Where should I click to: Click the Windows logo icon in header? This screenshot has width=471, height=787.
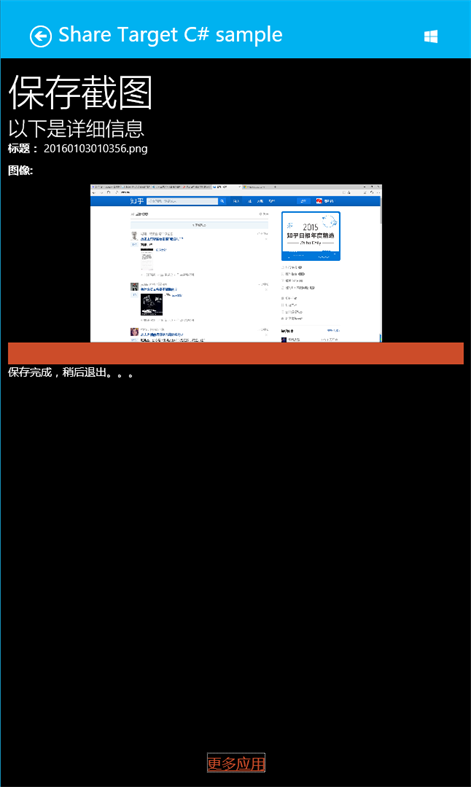(431, 36)
